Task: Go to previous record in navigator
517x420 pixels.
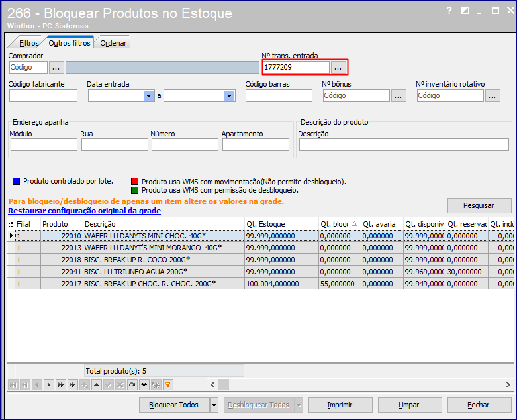Action: point(37,385)
